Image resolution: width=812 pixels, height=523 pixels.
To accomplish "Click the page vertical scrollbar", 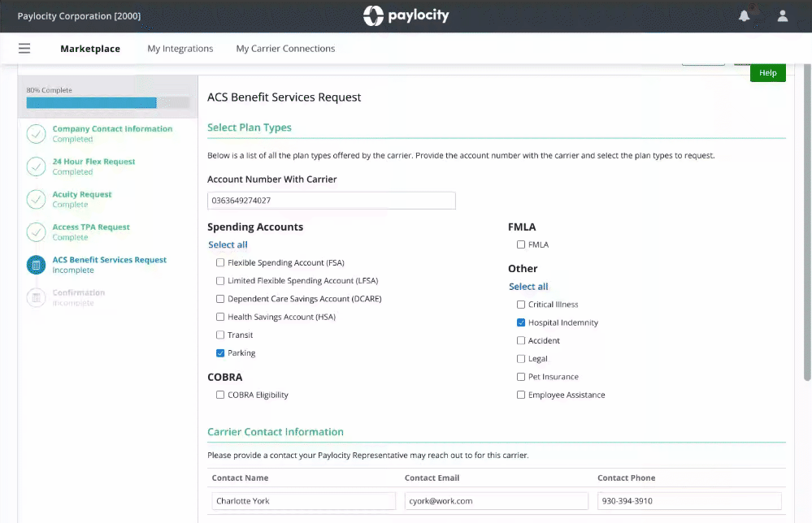I will click(x=807, y=223).
